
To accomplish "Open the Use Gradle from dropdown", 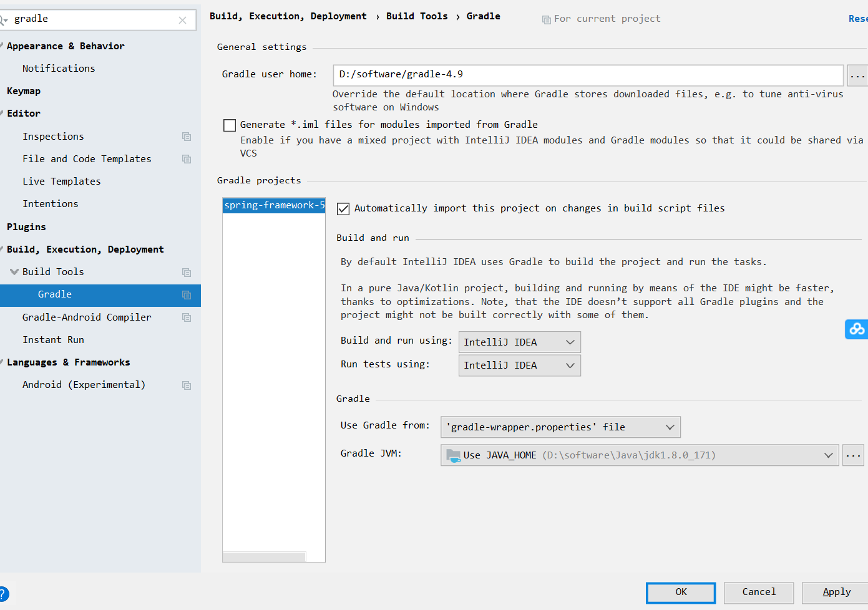I will coord(560,427).
